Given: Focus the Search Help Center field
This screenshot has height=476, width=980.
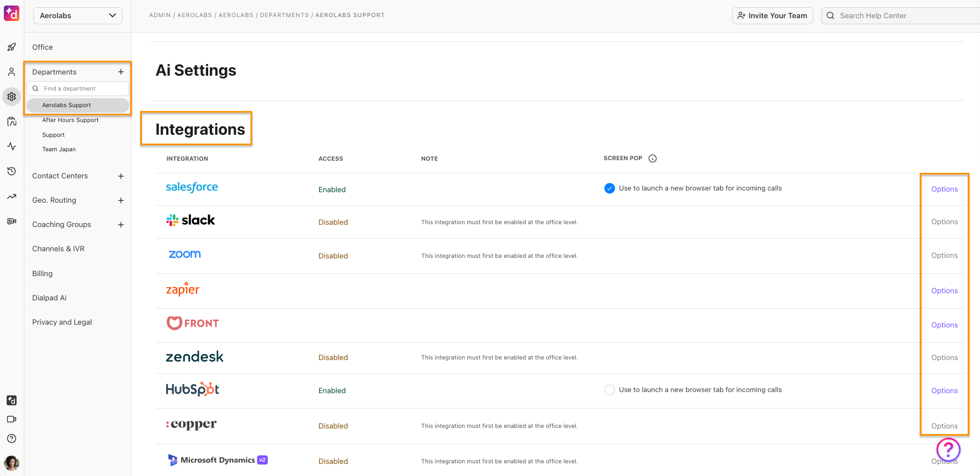Looking at the screenshot, I should tap(900, 15).
